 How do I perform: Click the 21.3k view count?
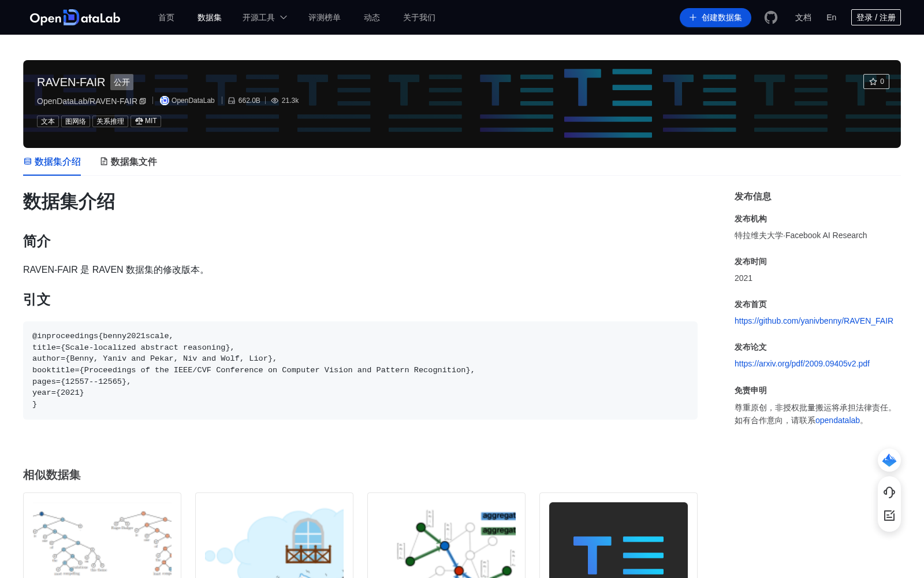point(290,101)
